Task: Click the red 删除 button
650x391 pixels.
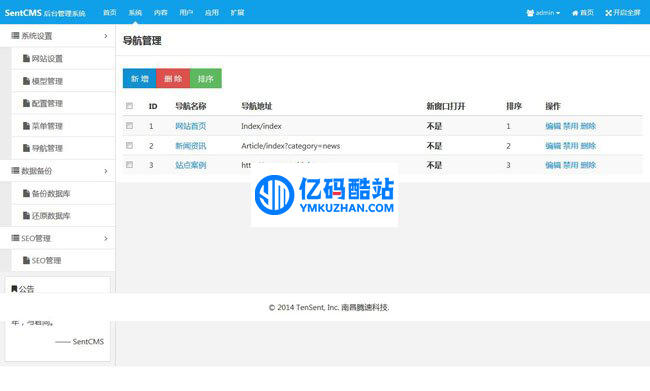Action: pos(173,78)
